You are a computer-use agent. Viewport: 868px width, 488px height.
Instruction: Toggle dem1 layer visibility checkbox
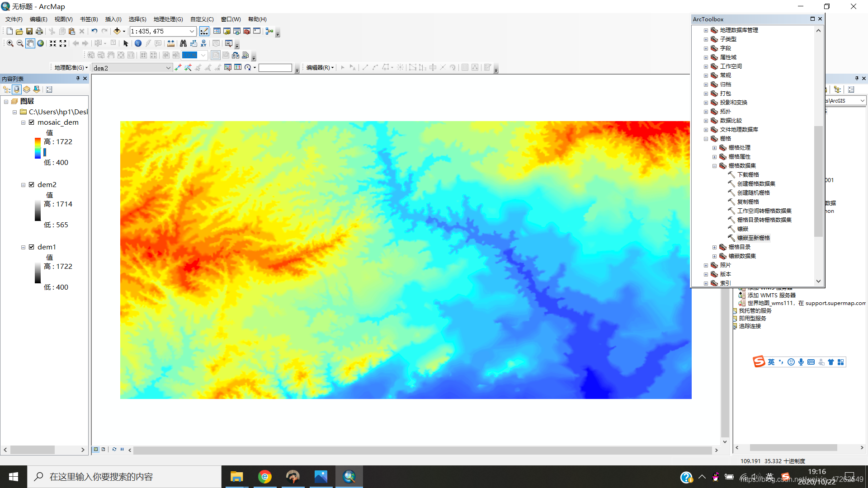[x=32, y=247]
